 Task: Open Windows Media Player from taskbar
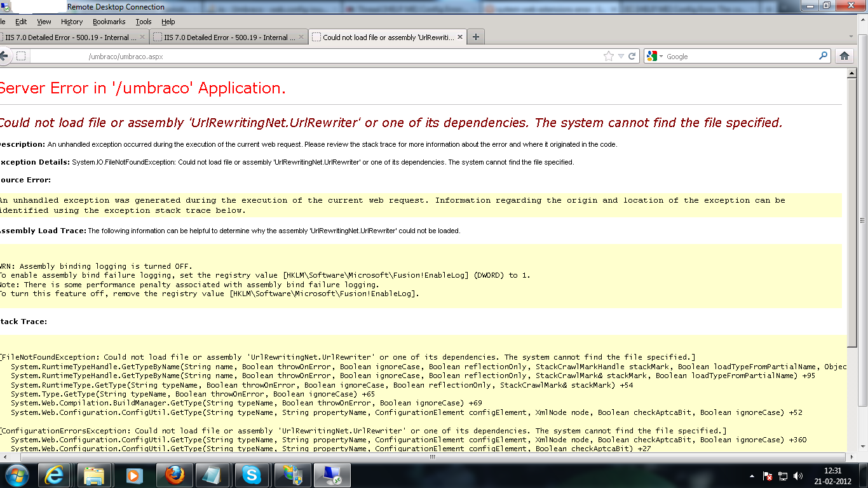click(134, 475)
